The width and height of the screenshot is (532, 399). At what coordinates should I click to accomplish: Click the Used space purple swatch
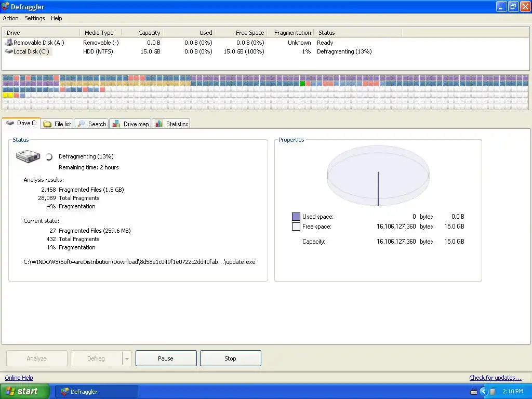point(296,217)
